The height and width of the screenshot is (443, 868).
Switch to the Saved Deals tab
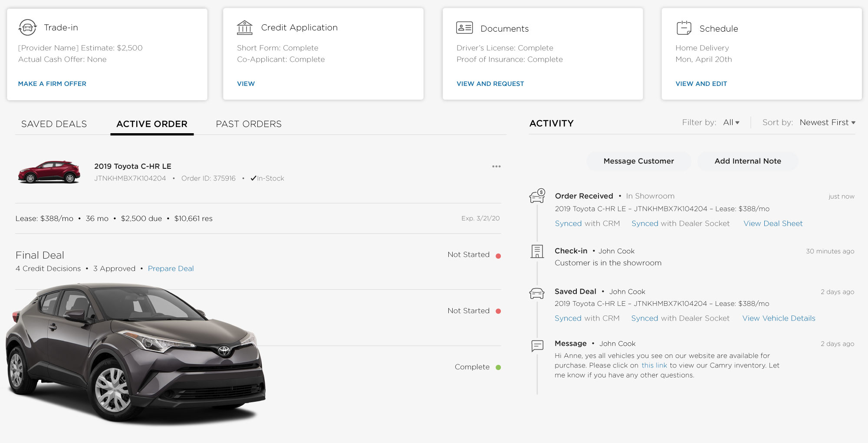pyautogui.click(x=54, y=124)
